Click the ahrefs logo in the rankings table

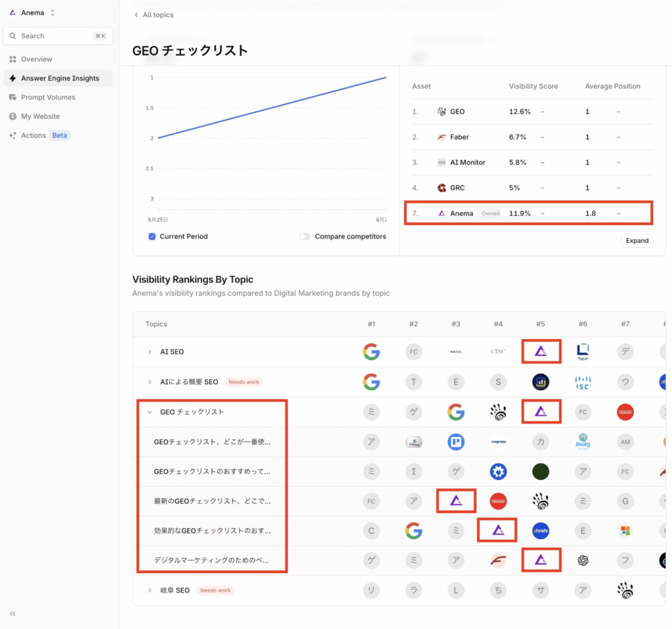point(540,531)
